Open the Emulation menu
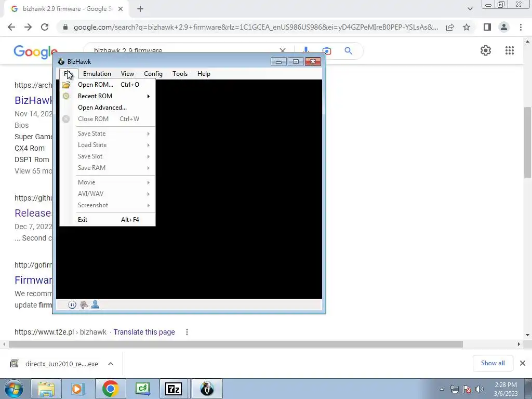 [x=97, y=74]
